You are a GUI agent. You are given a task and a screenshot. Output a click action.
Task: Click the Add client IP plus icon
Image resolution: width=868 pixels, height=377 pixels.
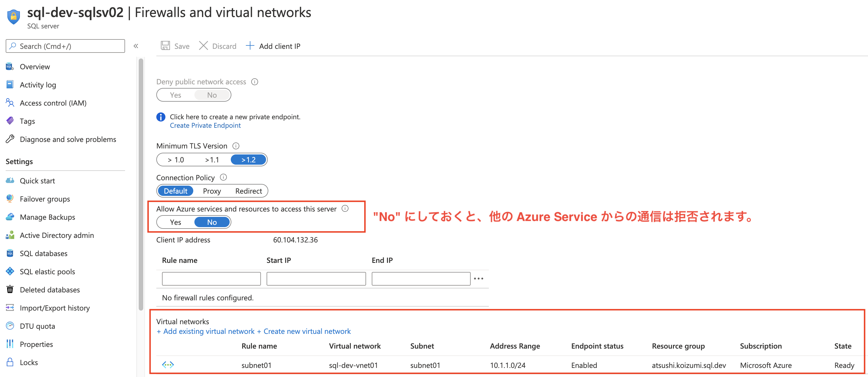(x=250, y=45)
